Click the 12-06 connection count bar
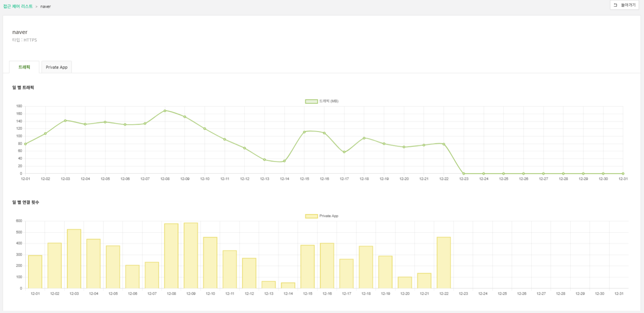The height and width of the screenshot is (313, 644). tap(132, 277)
